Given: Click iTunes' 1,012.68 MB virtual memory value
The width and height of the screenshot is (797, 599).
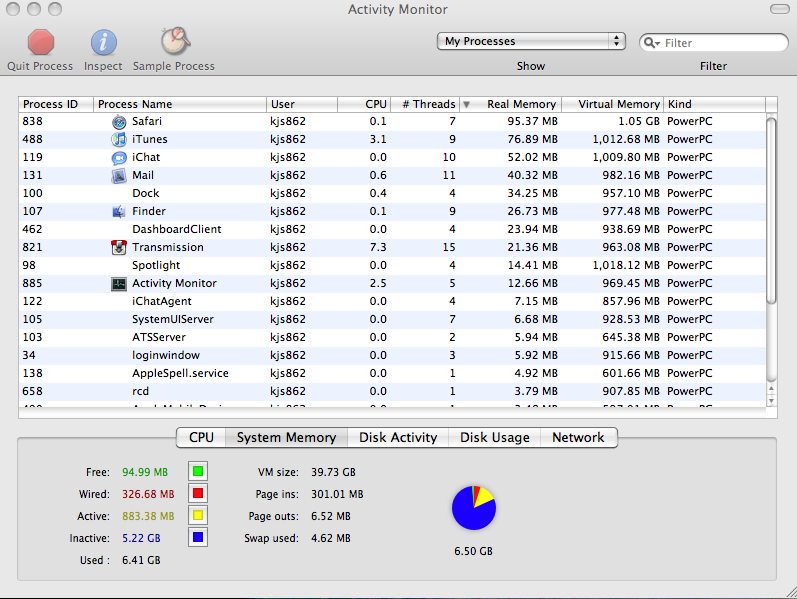Looking at the screenshot, I should [x=626, y=139].
